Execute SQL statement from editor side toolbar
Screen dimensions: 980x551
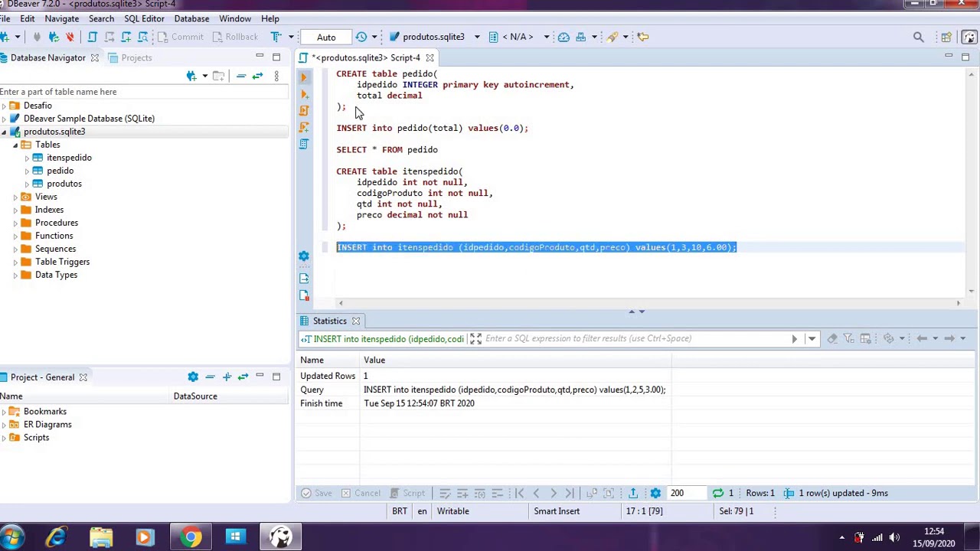coord(304,77)
